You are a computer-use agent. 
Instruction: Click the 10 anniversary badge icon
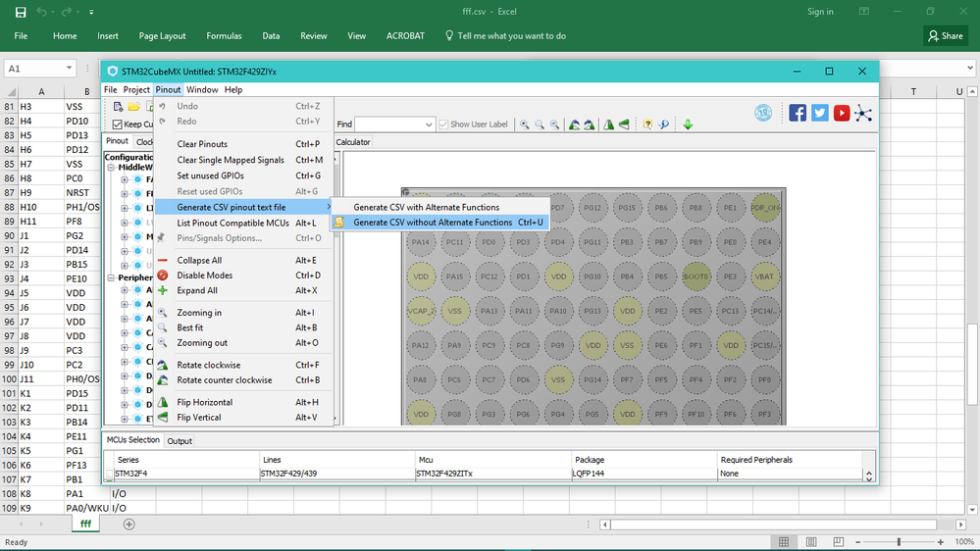763,113
